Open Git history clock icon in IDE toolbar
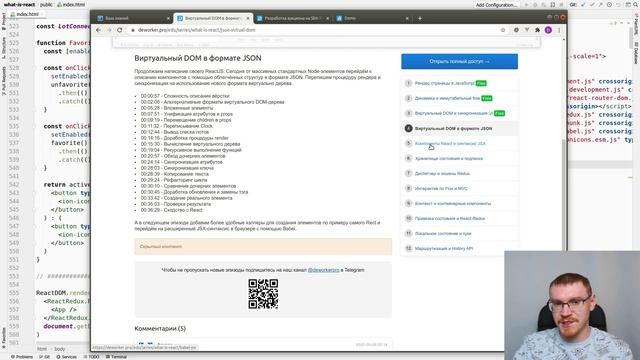This screenshot has width=640, height=360. 609,4
